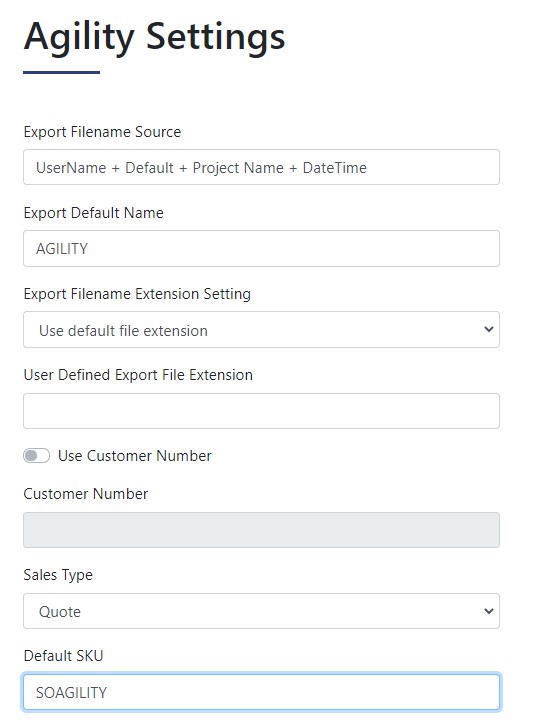Image resolution: width=542 pixels, height=721 pixels.
Task: Click the greyed-out Customer Number field
Action: [261, 530]
